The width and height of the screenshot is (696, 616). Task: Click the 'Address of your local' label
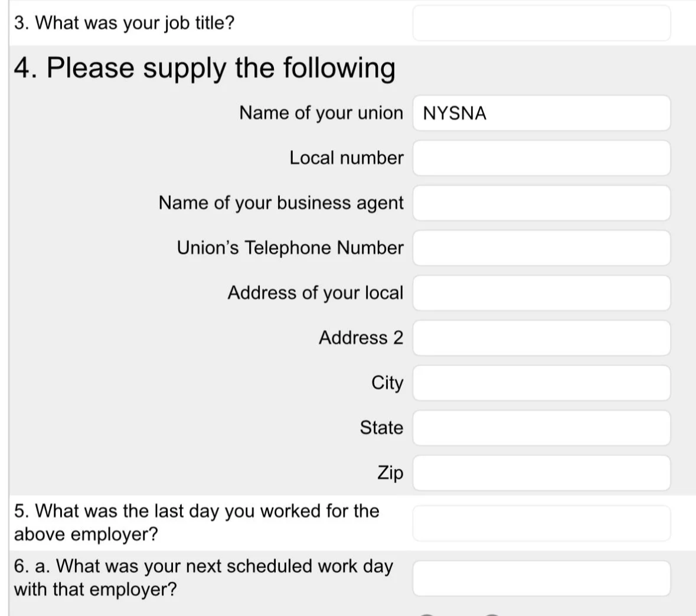click(315, 292)
